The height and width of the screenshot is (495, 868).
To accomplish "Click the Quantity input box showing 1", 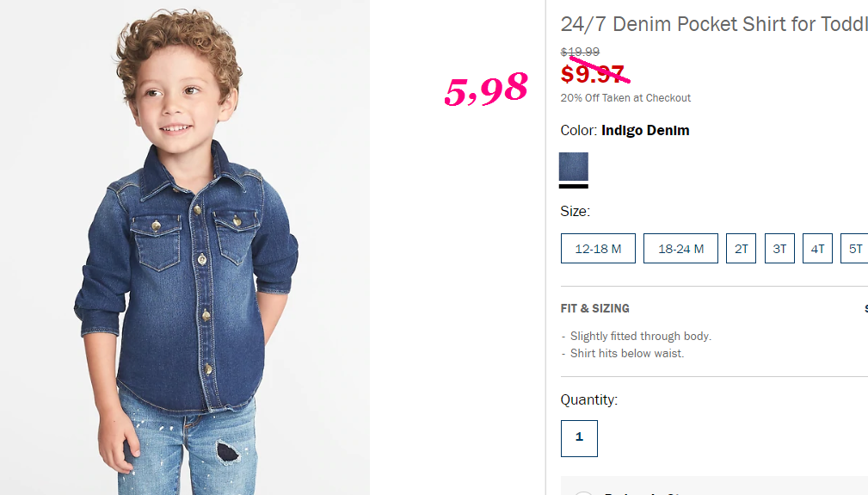I will (579, 438).
